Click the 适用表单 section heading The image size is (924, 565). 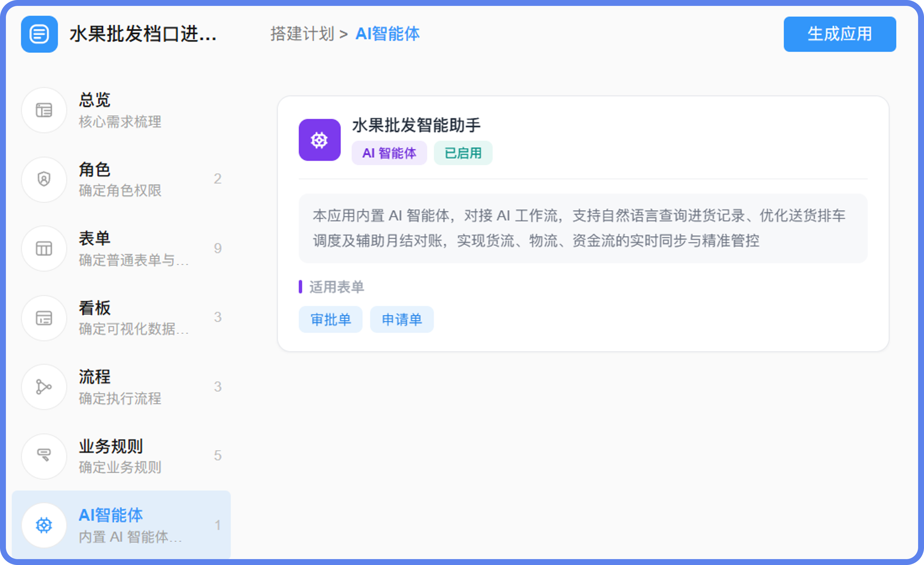(336, 287)
